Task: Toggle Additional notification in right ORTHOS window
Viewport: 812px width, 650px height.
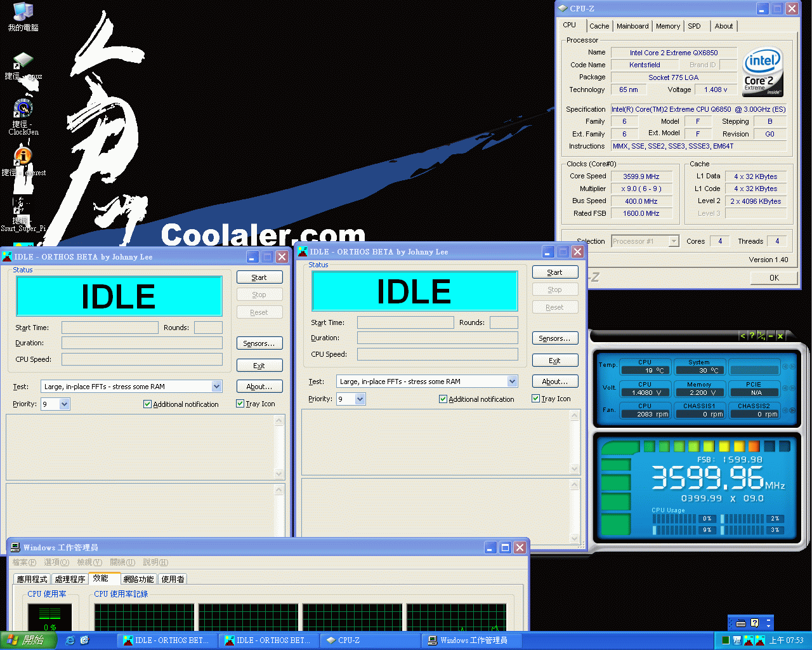Action: click(443, 399)
